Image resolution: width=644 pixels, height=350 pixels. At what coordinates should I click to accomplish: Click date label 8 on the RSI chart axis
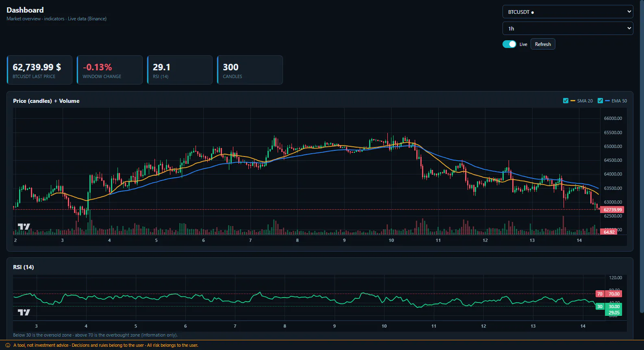click(x=285, y=326)
